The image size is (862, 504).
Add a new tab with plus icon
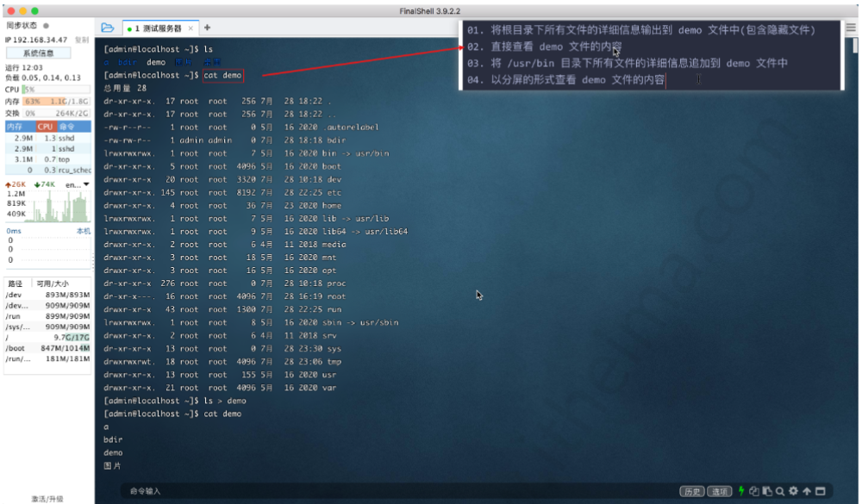207,28
